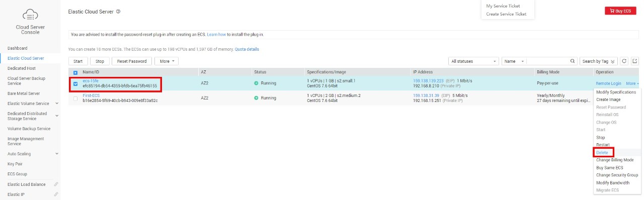Export the ECS list
Screen dimensions: 644x200
point(635,61)
